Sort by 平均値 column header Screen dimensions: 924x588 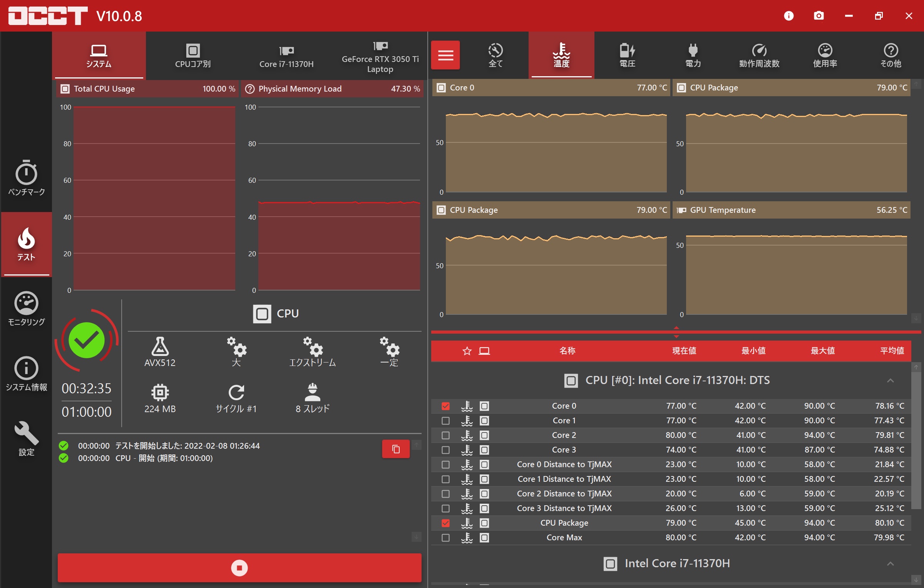coord(892,351)
